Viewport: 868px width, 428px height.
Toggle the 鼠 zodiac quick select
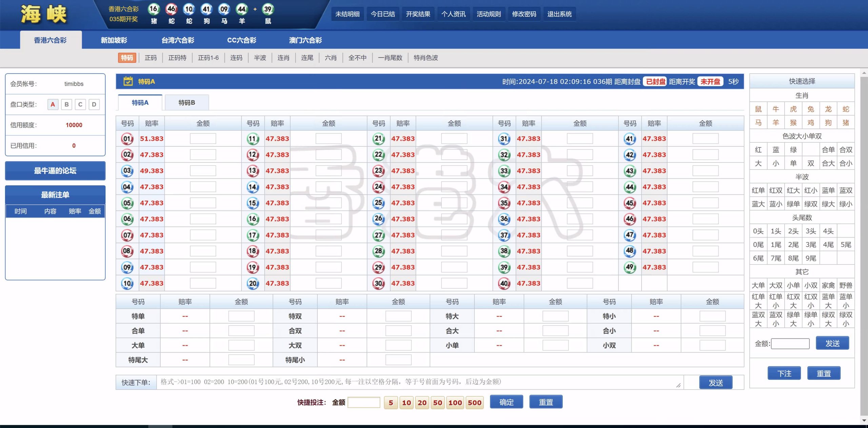tap(758, 109)
